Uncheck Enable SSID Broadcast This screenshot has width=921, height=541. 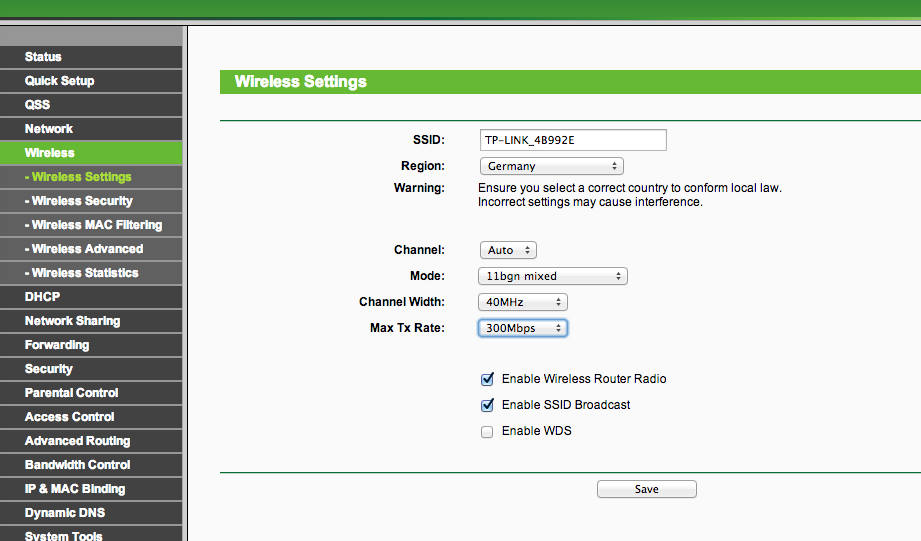point(487,405)
